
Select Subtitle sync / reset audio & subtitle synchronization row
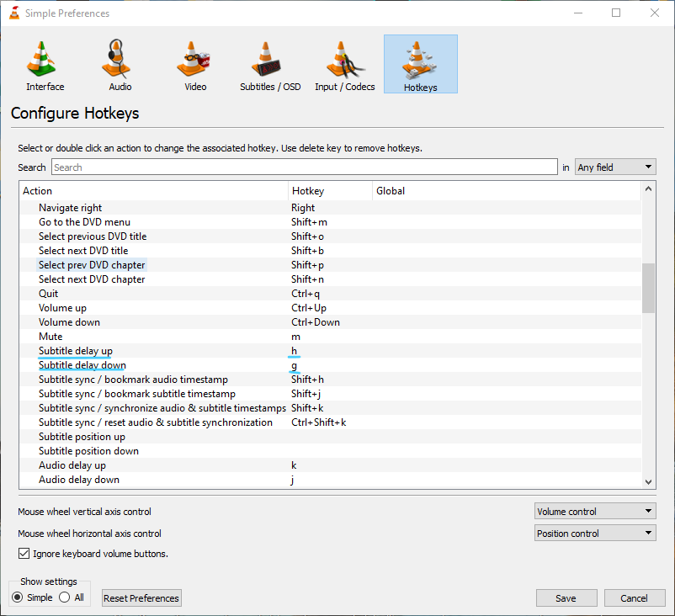(x=330, y=422)
